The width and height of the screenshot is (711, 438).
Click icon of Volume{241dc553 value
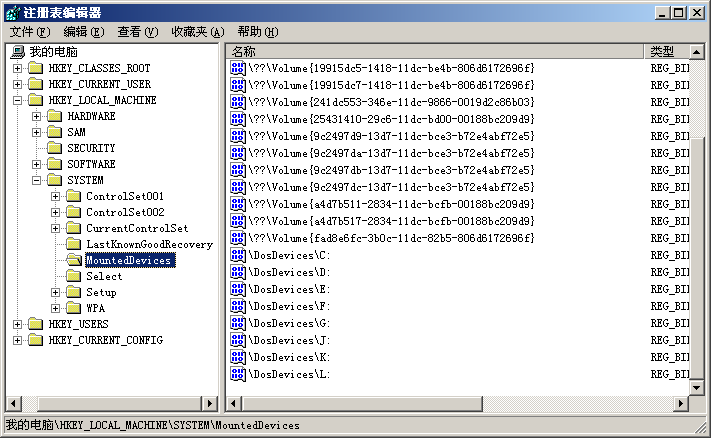(238, 102)
